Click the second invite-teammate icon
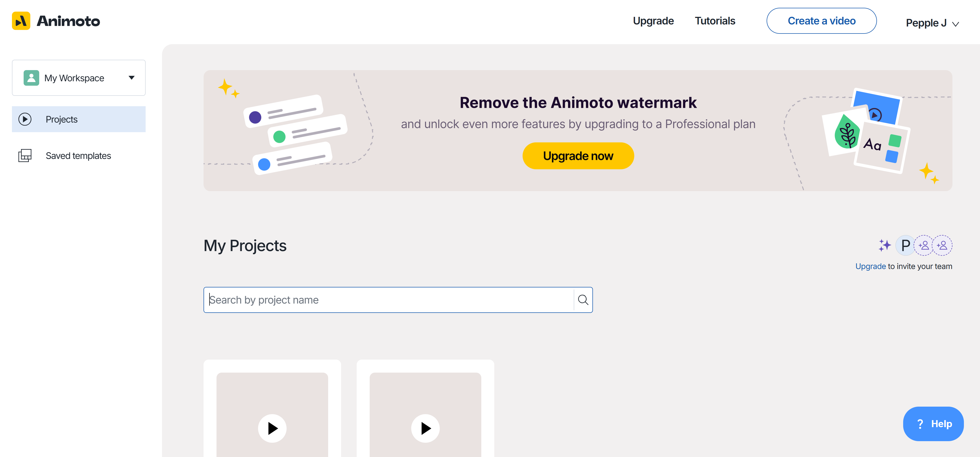Image resolution: width=980 pixels, height=457 pixels. click(x=943, y=245)
